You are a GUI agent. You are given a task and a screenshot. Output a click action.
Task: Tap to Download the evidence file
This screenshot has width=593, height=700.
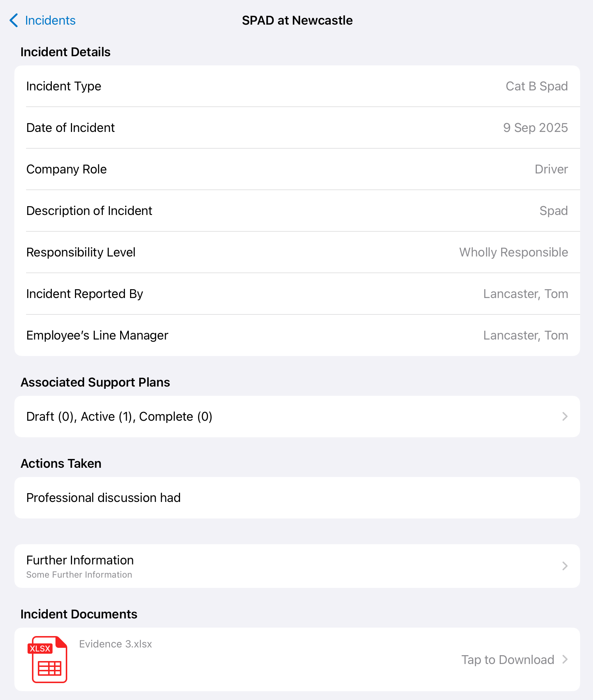pyautogui.click(x=508, y=660)
